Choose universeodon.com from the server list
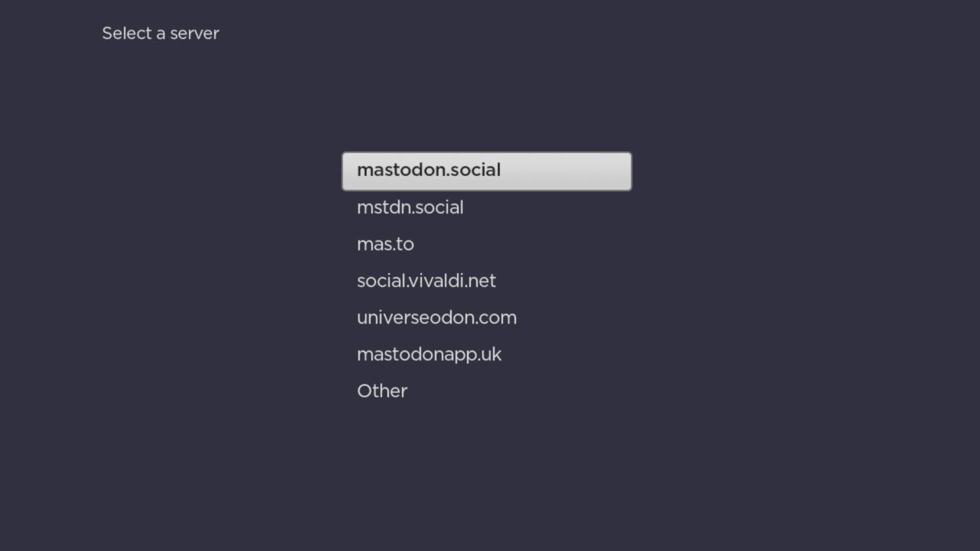This screenshot has width=980, height=551. [x=436, y=317]
